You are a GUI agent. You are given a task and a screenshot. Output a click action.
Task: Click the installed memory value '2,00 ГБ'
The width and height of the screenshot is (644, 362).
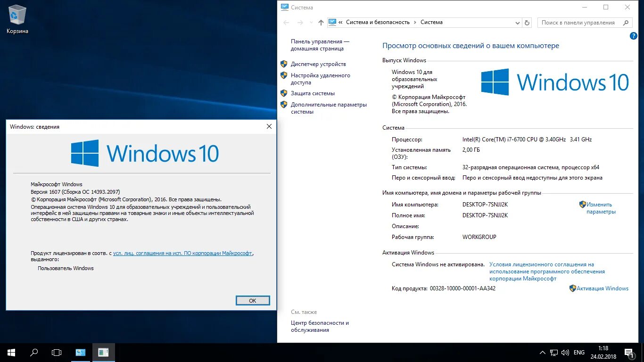pyautogui.click(x=471, y=150)
